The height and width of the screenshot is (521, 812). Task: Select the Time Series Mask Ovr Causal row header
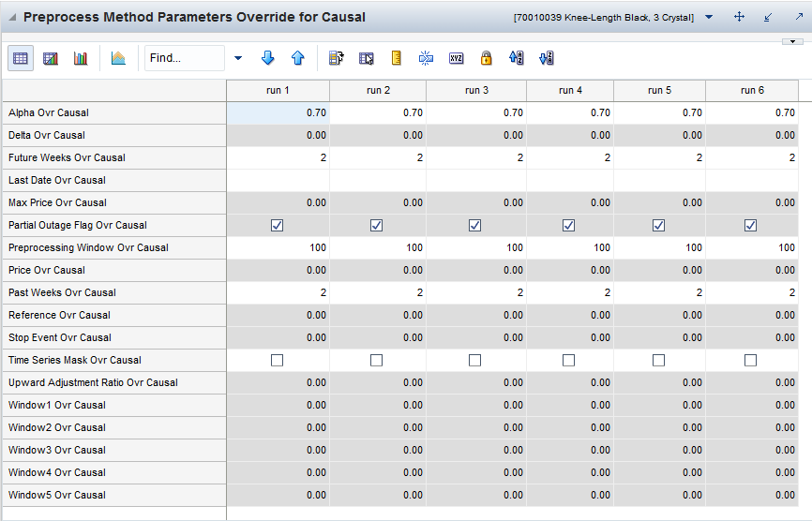[x=114, y=361]
